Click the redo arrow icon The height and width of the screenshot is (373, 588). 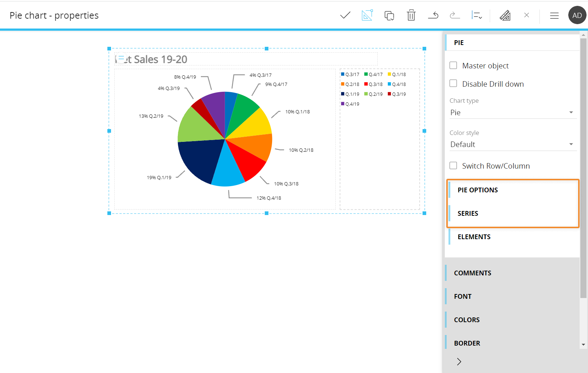coord(455,15)
